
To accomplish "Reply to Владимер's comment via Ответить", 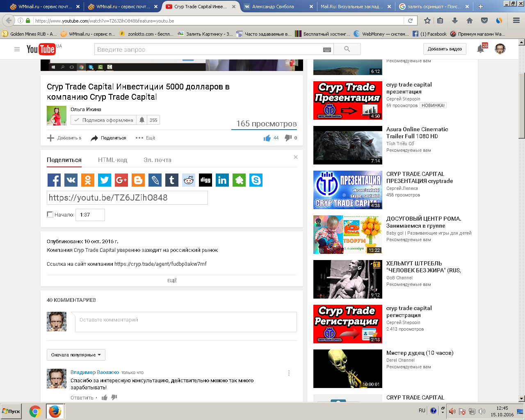I will [x=82, y=398].
